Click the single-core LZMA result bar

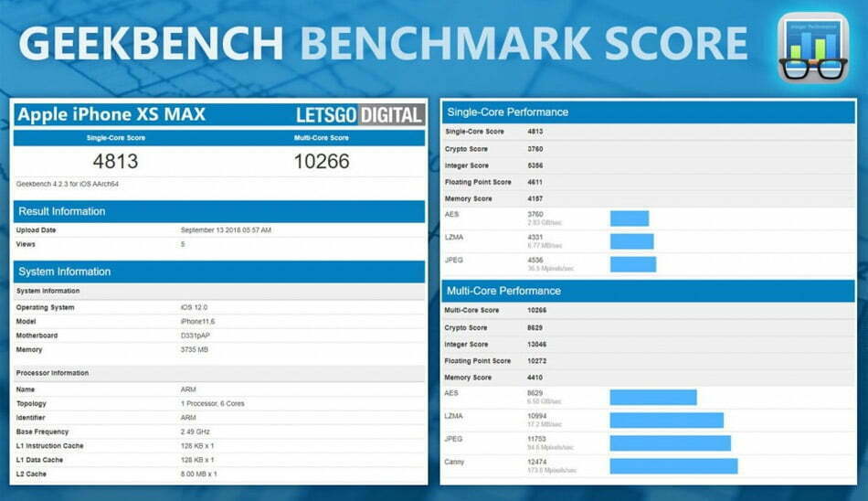pos(631,241)
